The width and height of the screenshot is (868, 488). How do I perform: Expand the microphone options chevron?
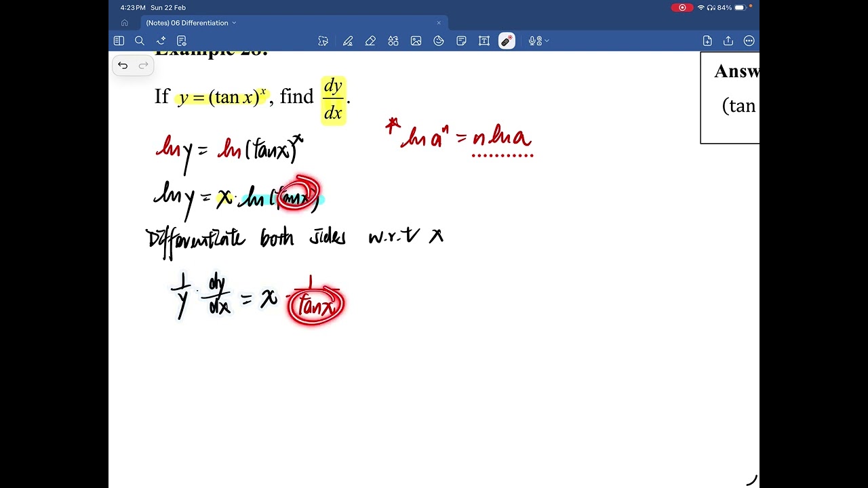(x=547, y=41)
